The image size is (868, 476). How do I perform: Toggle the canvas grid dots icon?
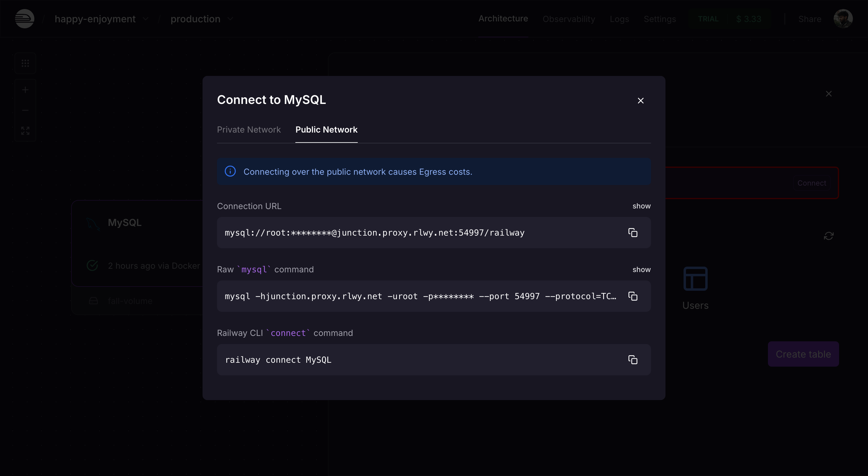pos(25,63)
